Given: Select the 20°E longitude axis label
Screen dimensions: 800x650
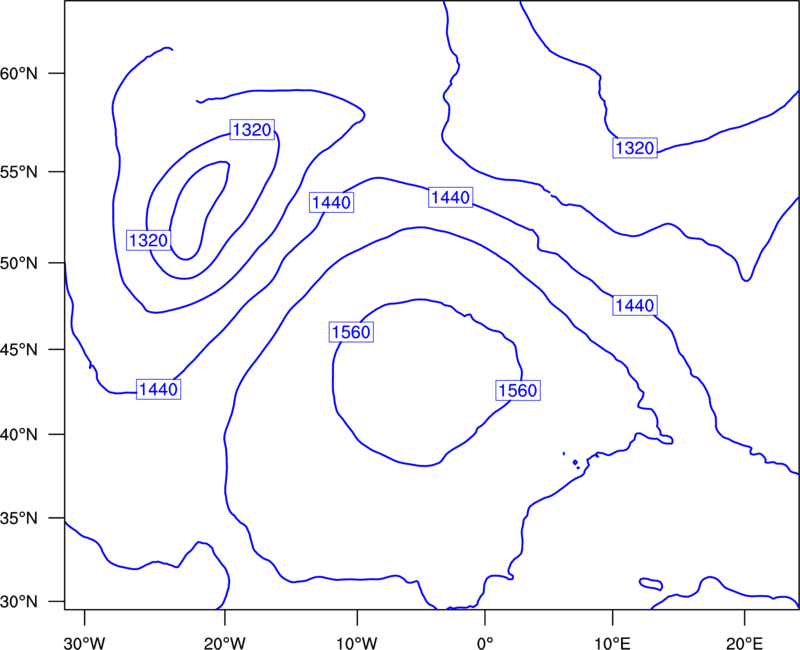Looking at the screenshot, I should click(744, 643).
